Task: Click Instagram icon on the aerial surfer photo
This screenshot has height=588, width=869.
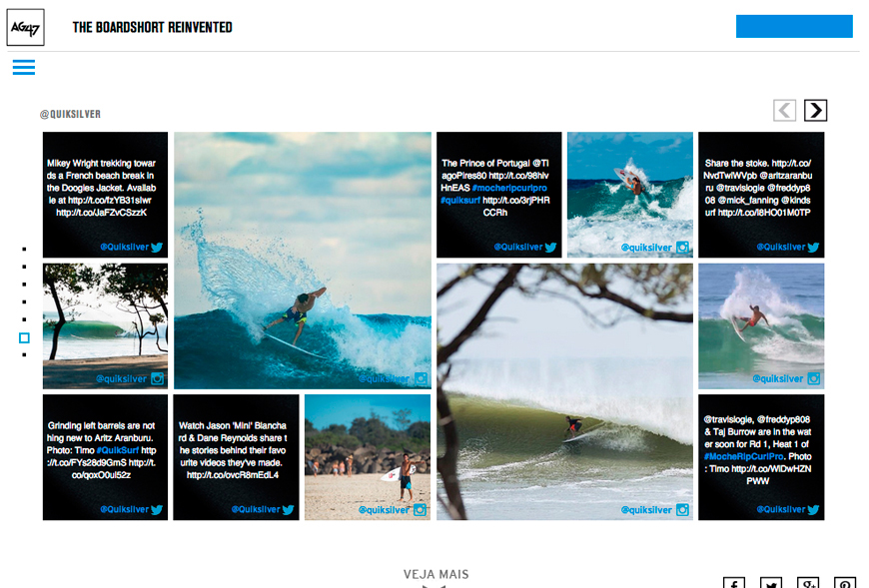Action: point(683,248)
